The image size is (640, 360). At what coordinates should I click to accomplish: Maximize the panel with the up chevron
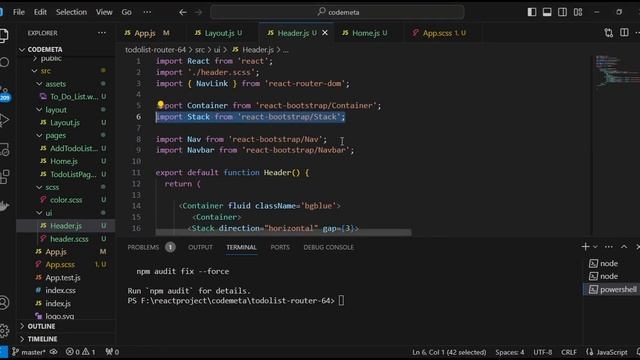[624, 247]
